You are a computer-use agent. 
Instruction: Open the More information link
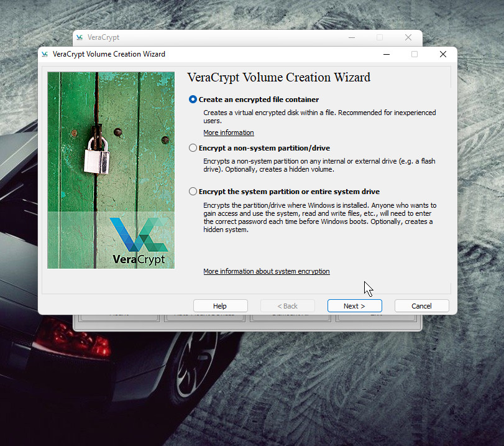[229, 132]
